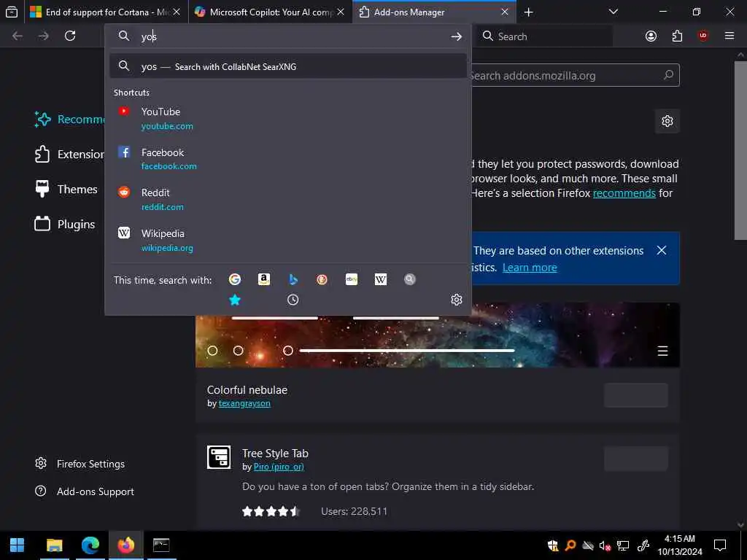Open Plugins category in sidebar
Screen dimensions: 747x560
coord(65,224)
